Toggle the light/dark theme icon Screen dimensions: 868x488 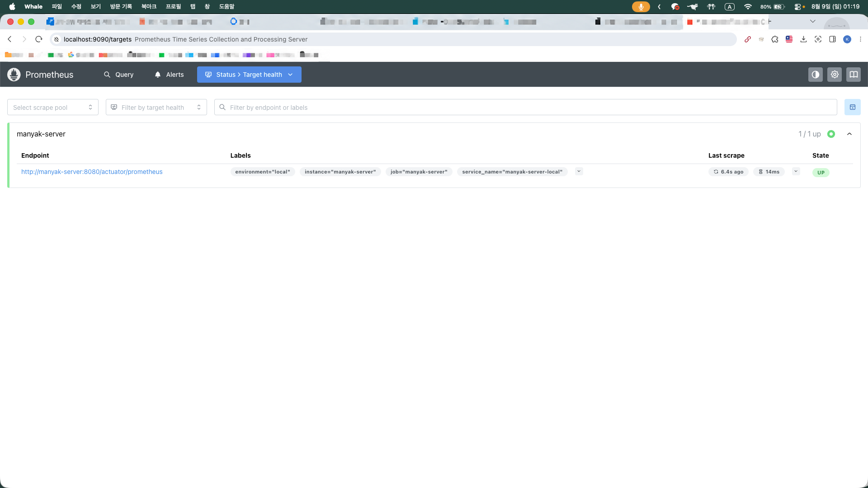815,75
